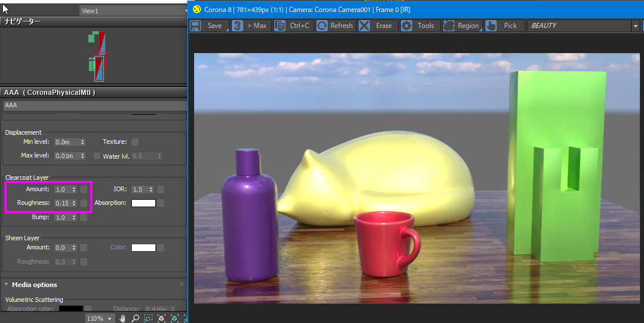Viewport: 644px width, 323px height.
Task: Click the Clearcoat Absorption color swatch
Action: pos(143,203)
